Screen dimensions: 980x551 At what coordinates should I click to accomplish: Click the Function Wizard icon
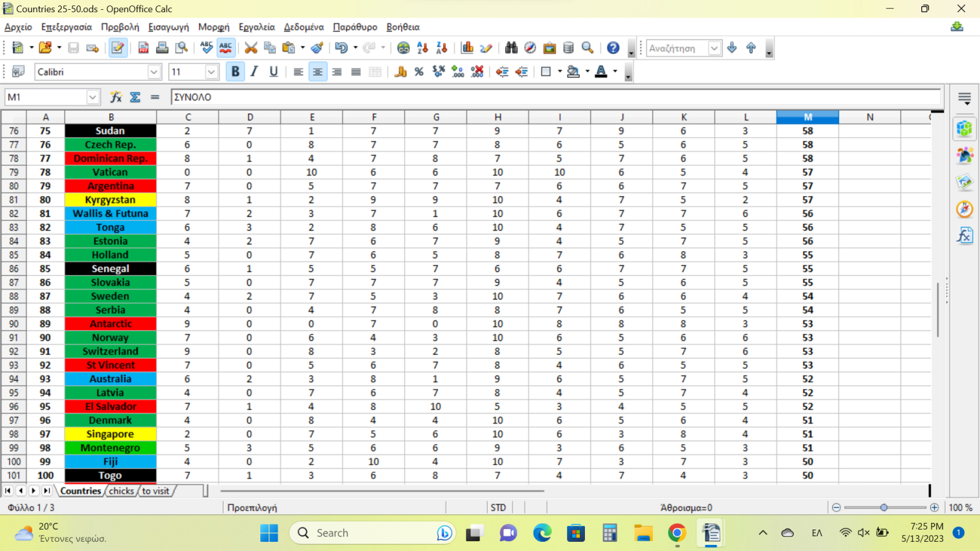pyautogui.click(x=116, y=97)
